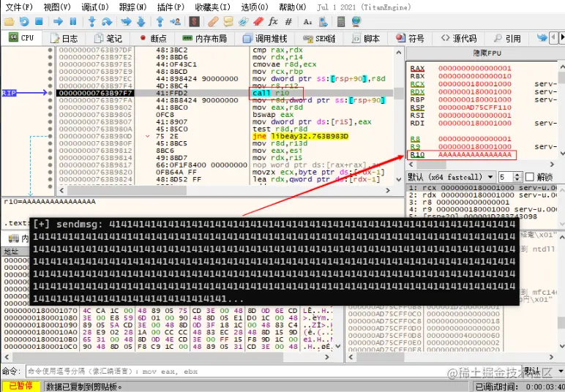Toggle breakpoint dot at address 763B97EC
The height and width of the screenshot is (392, 565).
[x=50, y=79]
